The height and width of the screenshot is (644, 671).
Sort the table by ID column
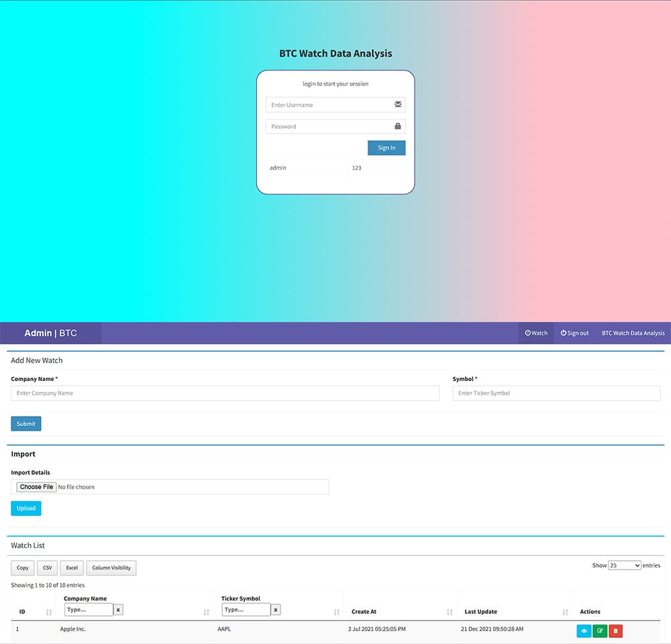[x=49, y=612]
